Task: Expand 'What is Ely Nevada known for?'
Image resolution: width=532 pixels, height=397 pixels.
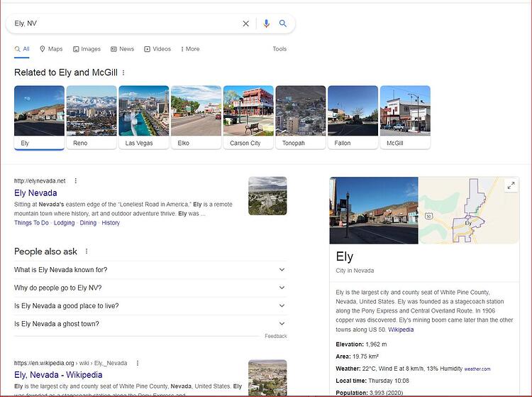Action: pyautogui.click(x=150, y=270)
